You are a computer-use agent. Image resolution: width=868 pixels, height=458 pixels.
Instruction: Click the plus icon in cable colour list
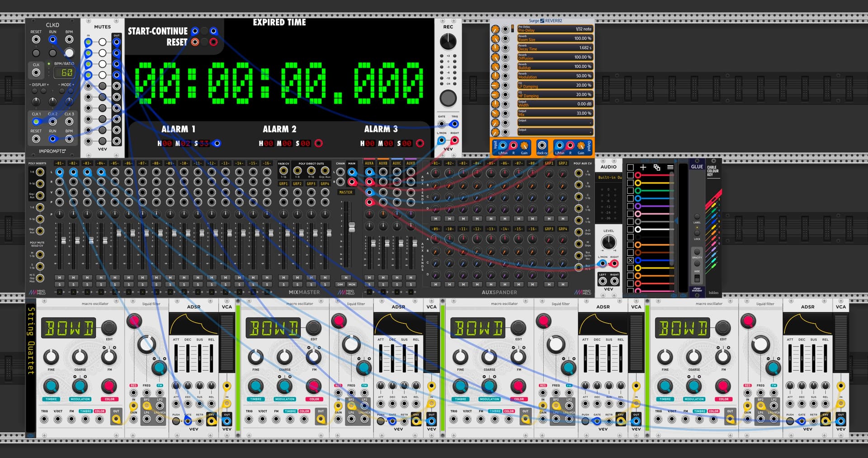coord(643,167)
